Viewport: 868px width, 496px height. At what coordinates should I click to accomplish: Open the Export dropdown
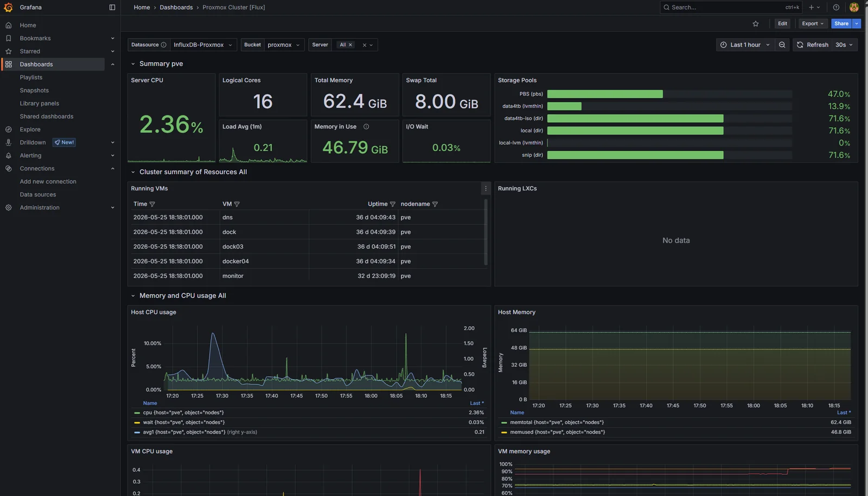(x=813, y=24)
